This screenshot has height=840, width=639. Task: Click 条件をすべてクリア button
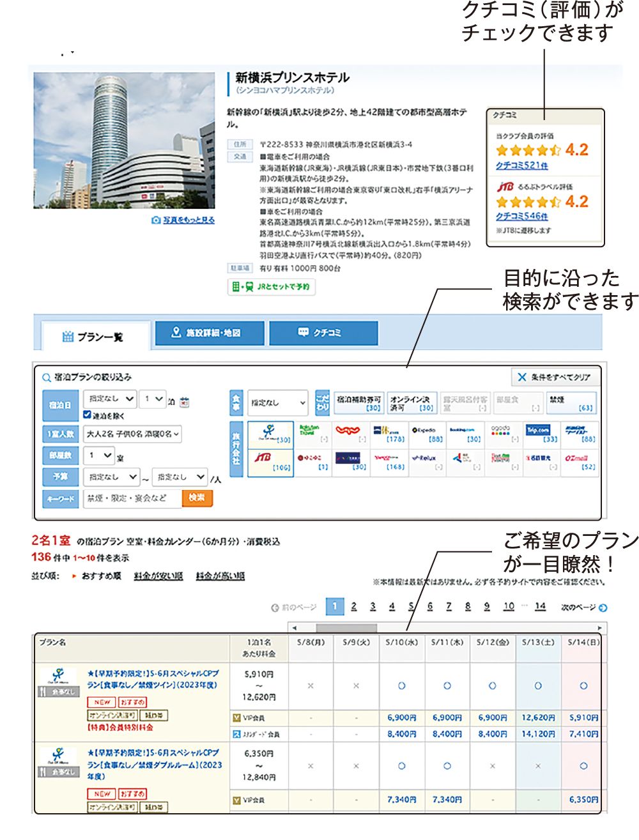(554, 377)
